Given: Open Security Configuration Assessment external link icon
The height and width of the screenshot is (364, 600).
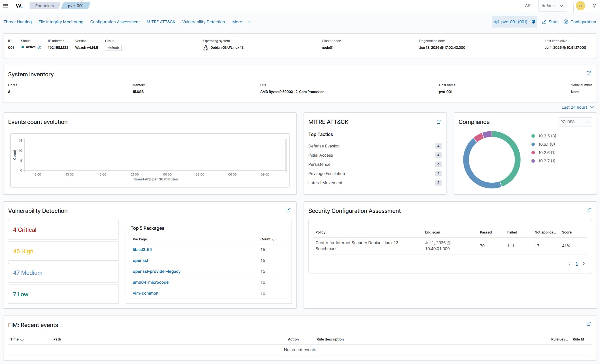Looking at the screenshot, I should click(589, 210).
